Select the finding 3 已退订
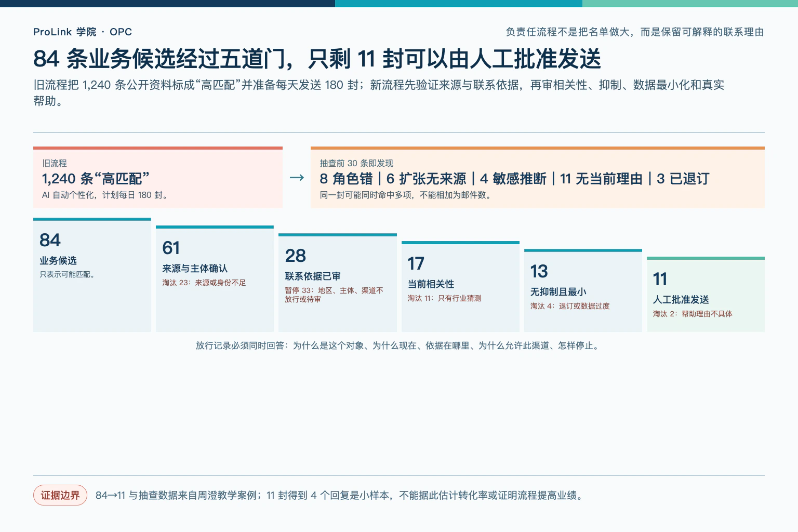The image size is (798, 532). click(x=683, y=179)
